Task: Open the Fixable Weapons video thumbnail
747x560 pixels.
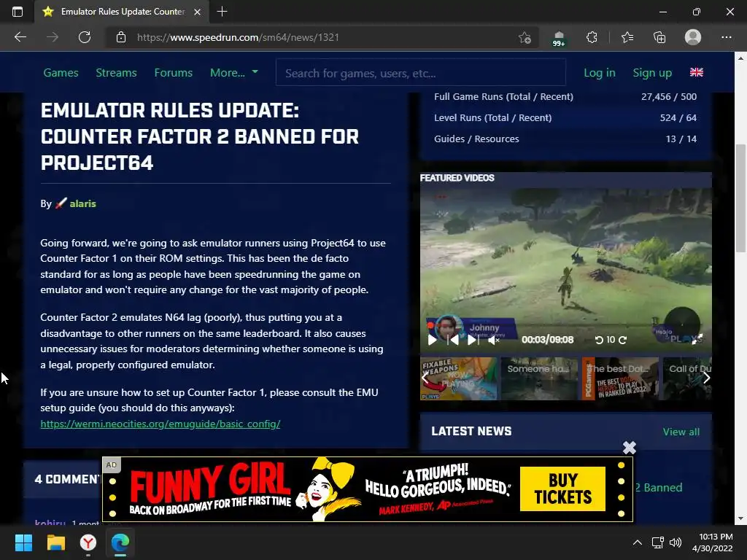Action: pyautogui.click(x=459, y=378)
